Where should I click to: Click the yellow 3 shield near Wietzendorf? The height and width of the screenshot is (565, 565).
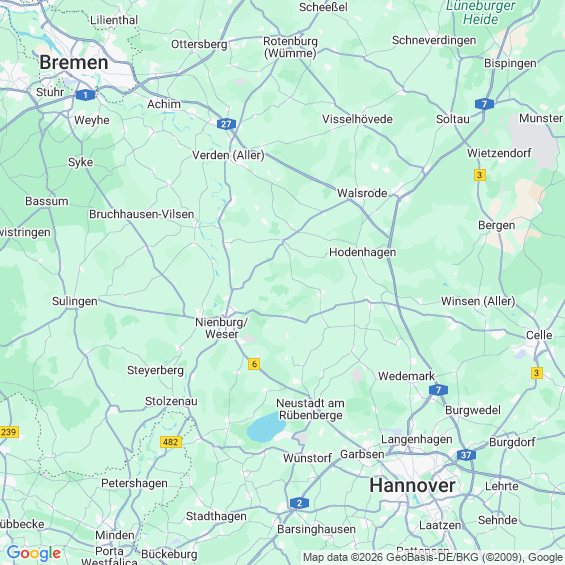(480, 175)
